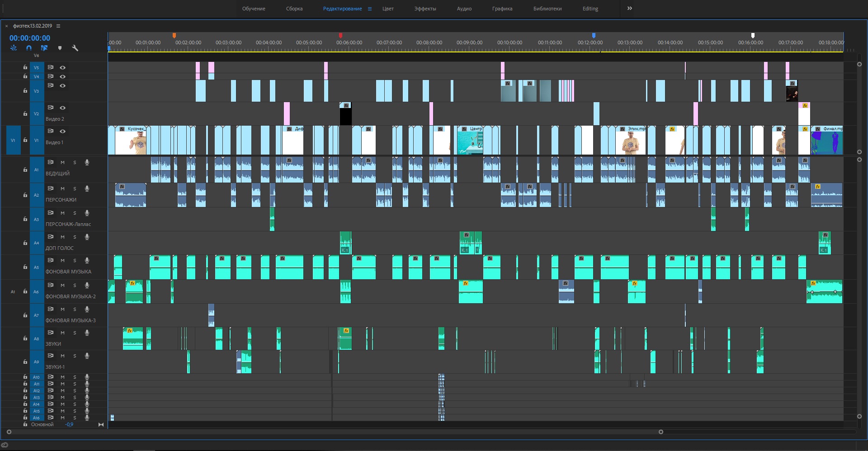The width and height of the screenshot is (868, 451).
Task: Open the Библиотеки workspace
Action: pyautogui.click(x=547, y=9)
